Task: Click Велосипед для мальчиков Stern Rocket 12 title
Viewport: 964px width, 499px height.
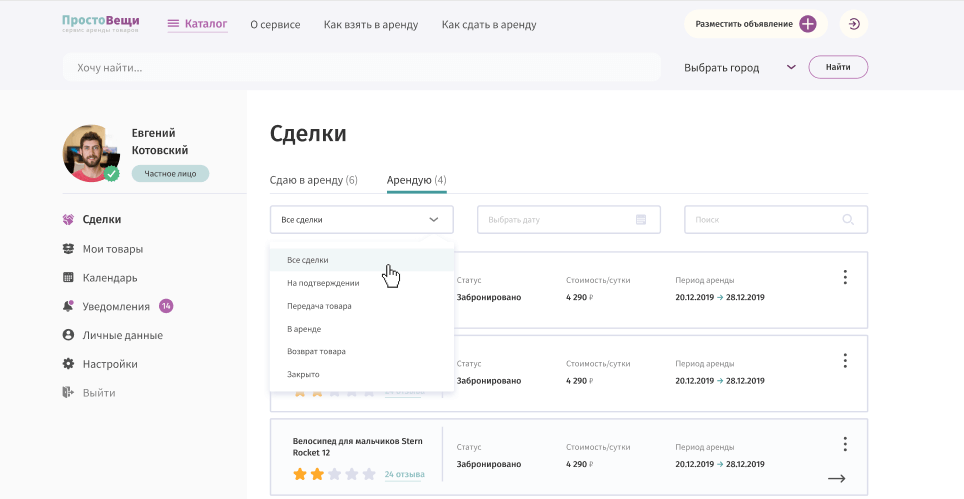Action: coord(357,447)
